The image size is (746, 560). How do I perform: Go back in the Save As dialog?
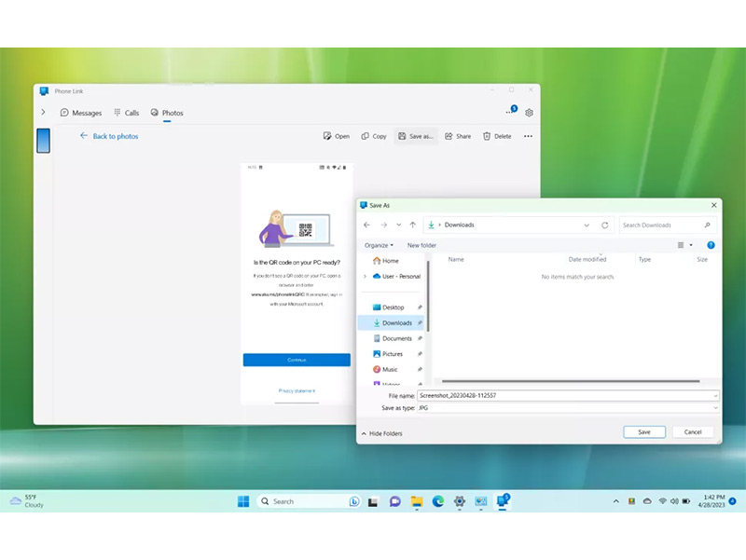[x=366, y=225]
